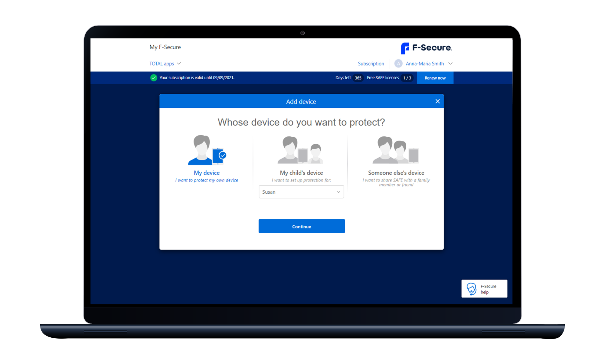Click the 'Whose device do you want to protect?' heading
Screen dimensions: 605x364
click(x=301, y=122)
